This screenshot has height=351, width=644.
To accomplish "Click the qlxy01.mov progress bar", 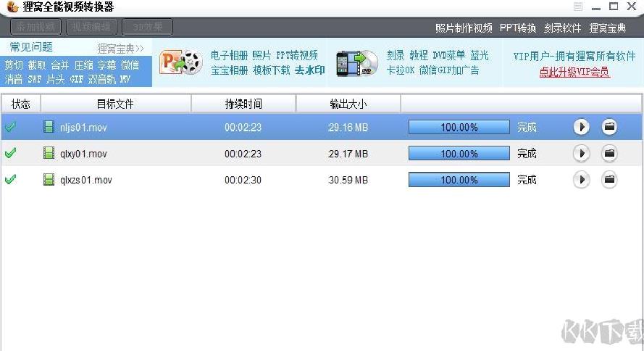I will point(459,154).
